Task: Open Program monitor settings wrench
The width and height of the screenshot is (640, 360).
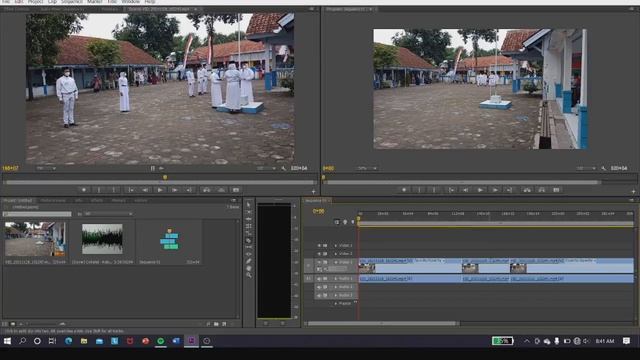Action: coord(604,168)
